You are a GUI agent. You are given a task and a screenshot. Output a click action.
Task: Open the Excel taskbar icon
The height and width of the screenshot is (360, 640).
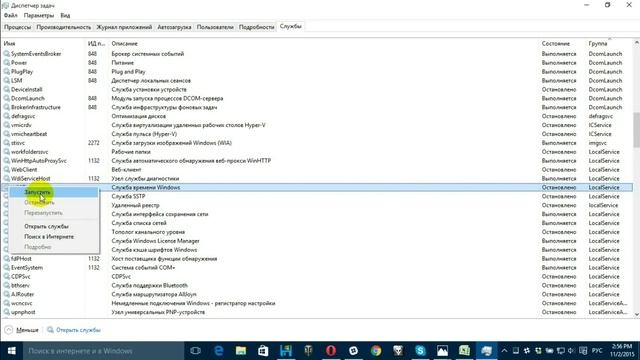464,351
